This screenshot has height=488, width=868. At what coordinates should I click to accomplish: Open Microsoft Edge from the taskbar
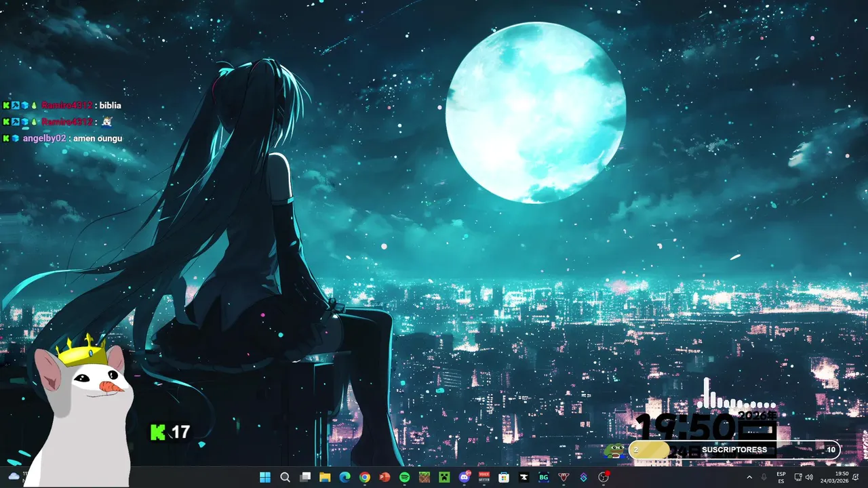(344, 477)
